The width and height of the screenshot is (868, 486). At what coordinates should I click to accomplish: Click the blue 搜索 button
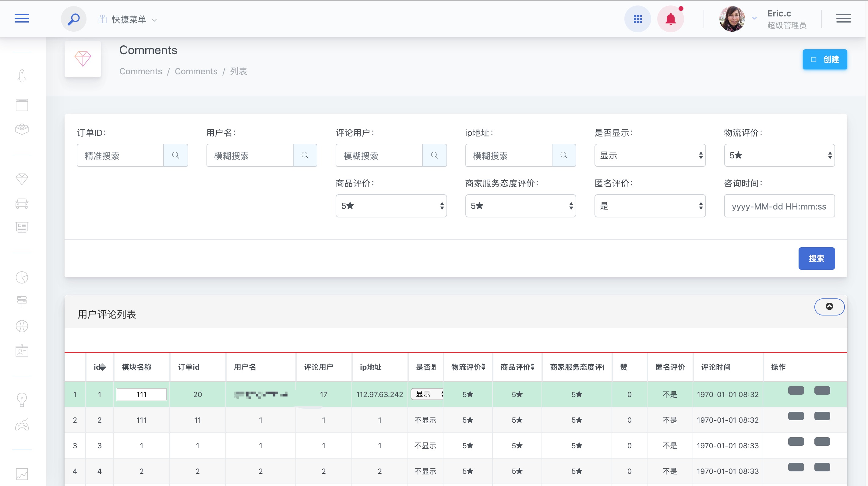coord(816,258)
